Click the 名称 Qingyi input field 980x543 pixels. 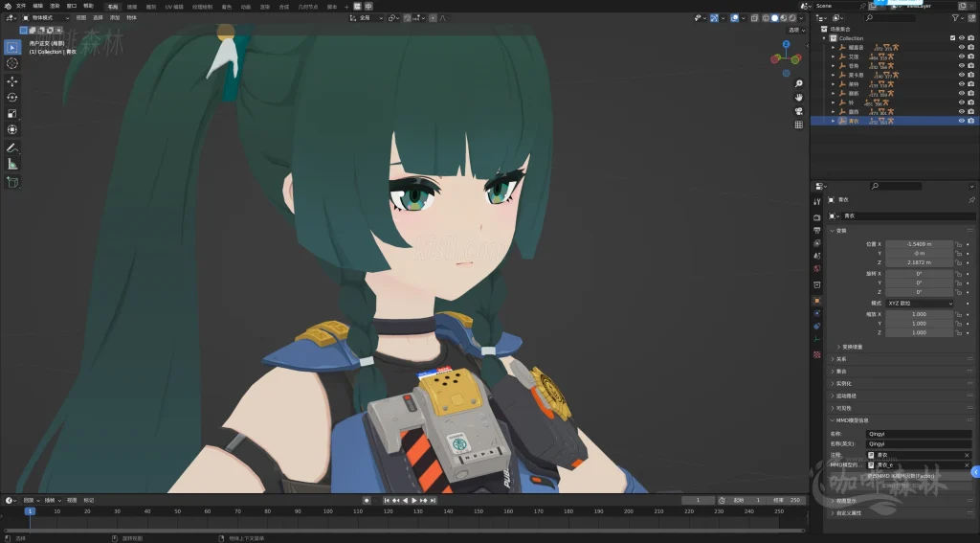919,434
